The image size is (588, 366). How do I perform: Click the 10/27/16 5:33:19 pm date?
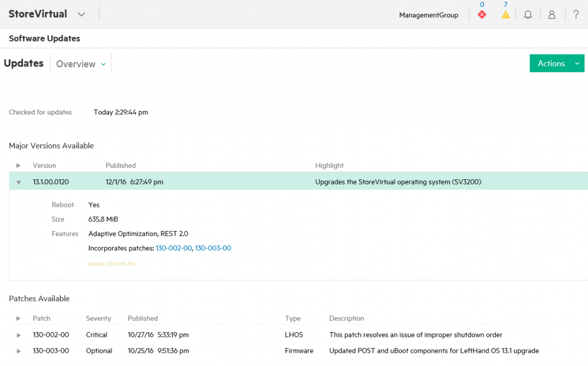pos(158,335)
